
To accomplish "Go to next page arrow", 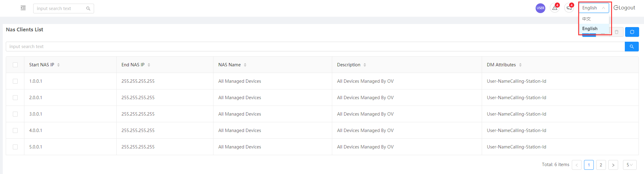I will [613, 165].
